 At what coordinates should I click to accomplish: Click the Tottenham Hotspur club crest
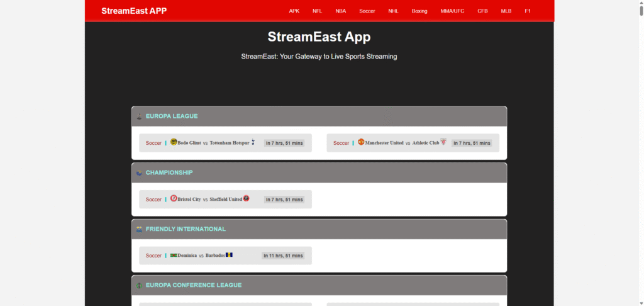tap(253, 142)
